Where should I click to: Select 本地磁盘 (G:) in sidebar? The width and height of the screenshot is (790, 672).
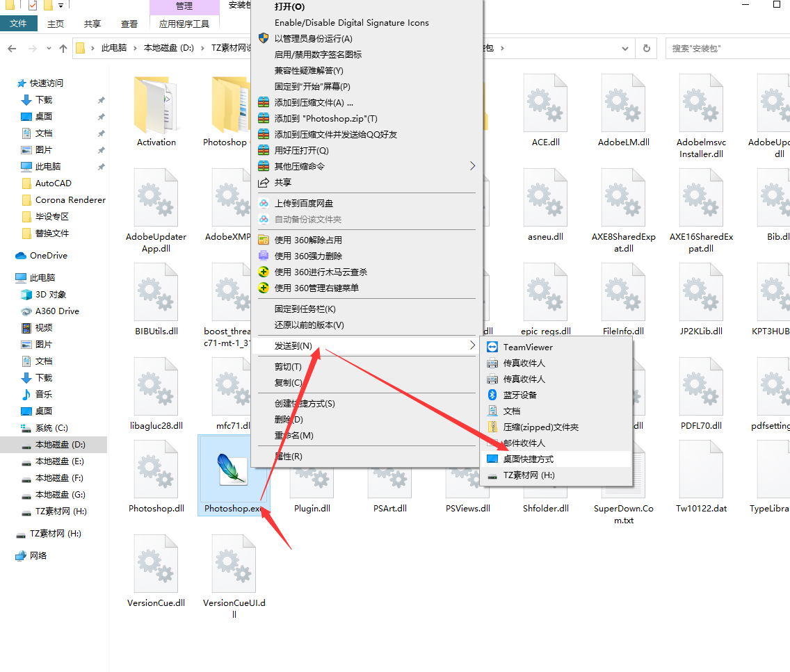point(60,494)
